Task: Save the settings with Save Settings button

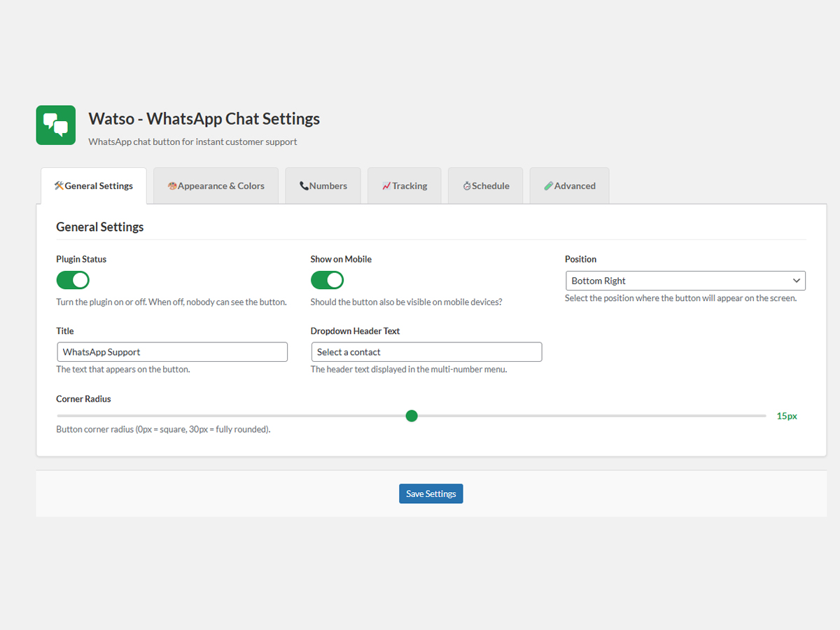Action: pyautogui.click(x=431, y=493)
